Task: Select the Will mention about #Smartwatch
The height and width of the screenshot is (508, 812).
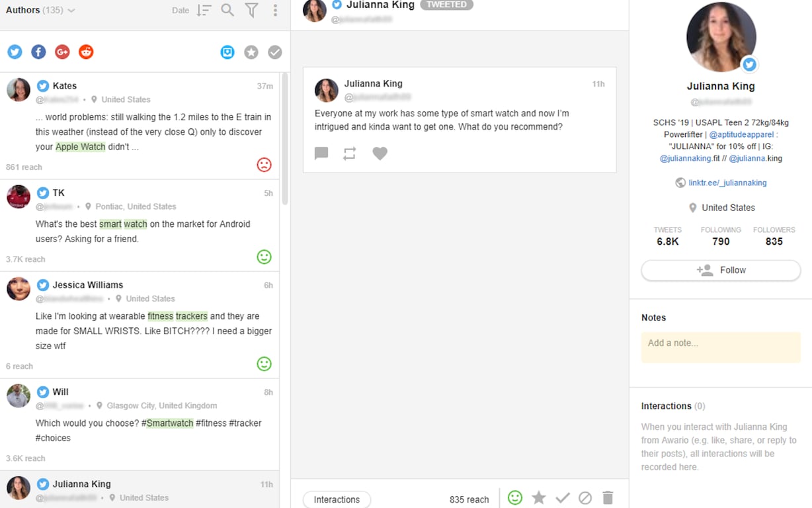Action: tap(140, 425)
